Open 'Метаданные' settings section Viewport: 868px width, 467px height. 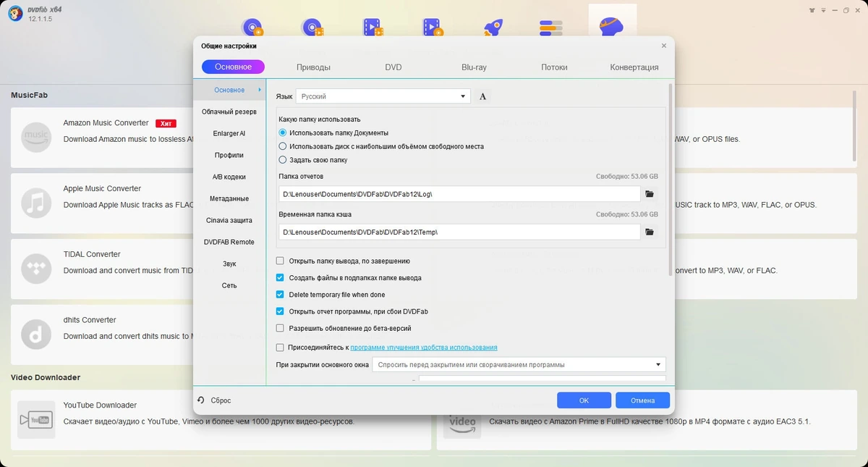click(229, 198)
